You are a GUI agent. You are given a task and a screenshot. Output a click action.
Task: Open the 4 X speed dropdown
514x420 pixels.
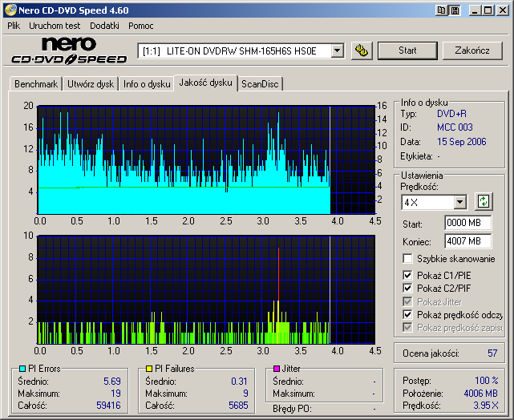460,202
